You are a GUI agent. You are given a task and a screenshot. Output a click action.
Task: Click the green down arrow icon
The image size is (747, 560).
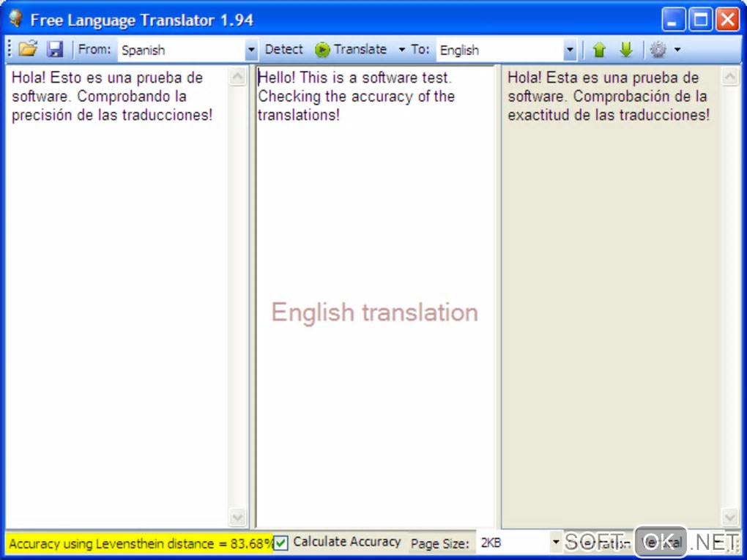(x=626, y=50)
